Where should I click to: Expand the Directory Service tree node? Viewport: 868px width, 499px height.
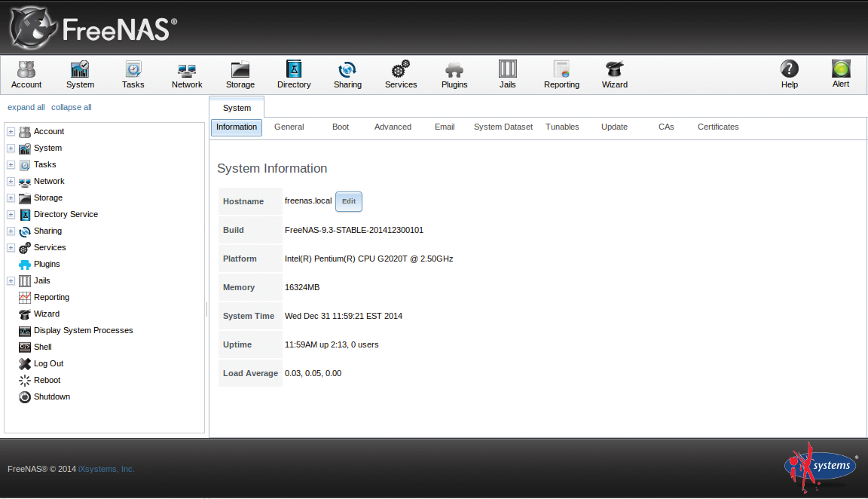point(11,214)
